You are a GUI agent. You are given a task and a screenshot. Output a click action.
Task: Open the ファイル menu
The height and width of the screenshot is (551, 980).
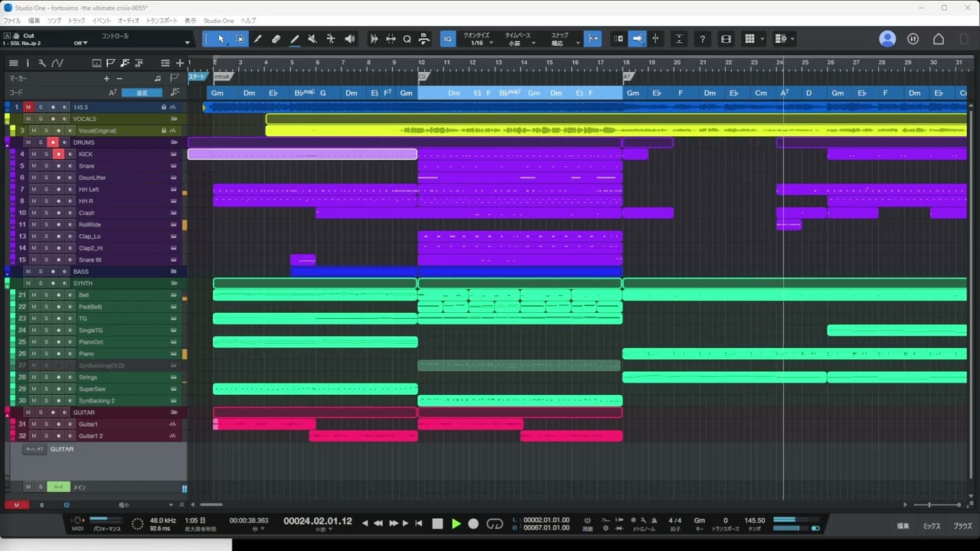(x=12, y=21)
